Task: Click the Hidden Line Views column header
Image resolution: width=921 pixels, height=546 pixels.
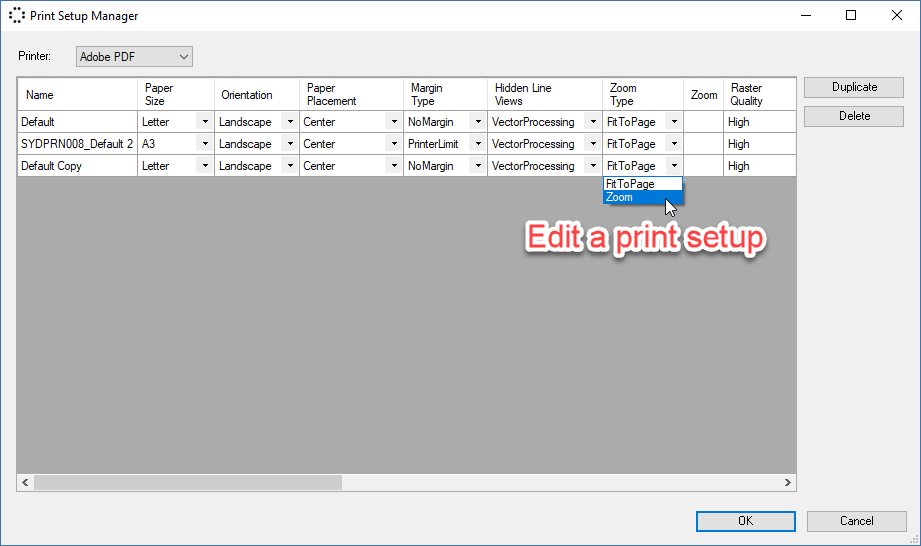Action: 545,95
